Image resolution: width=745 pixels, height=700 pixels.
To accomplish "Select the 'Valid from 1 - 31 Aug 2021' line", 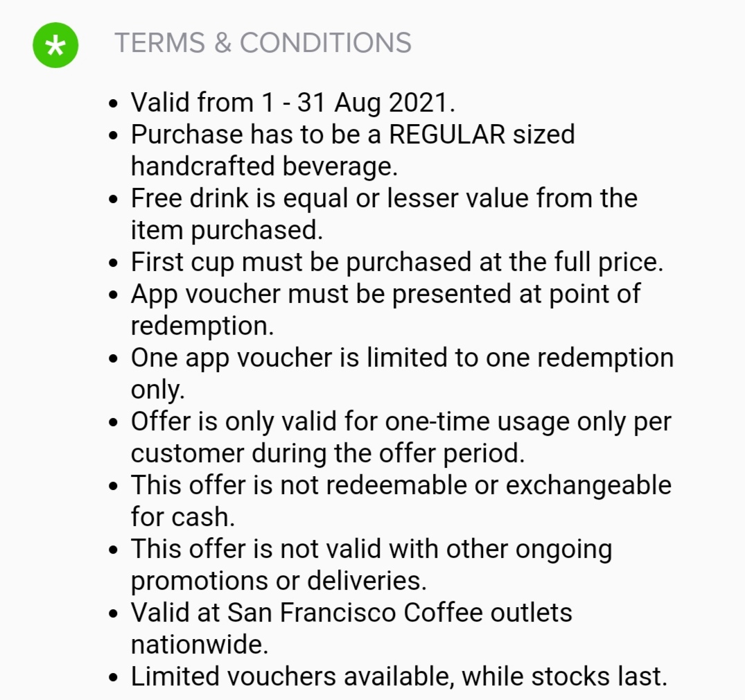I will (x=293, y=103).
